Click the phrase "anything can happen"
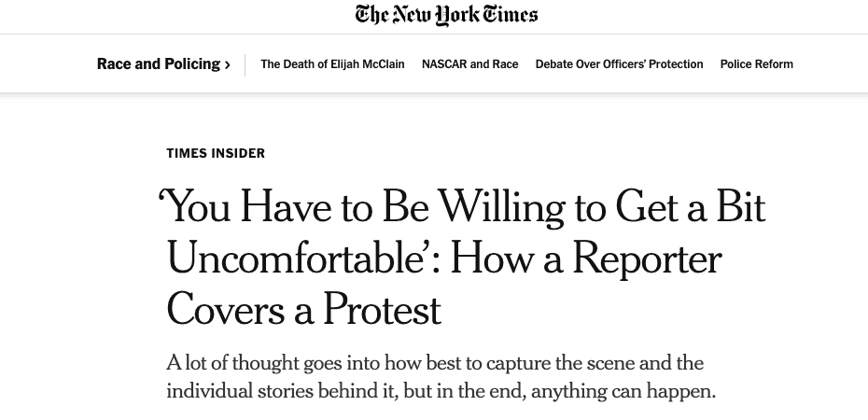Viewport: 868px width, 420px height. click(623, 390)
